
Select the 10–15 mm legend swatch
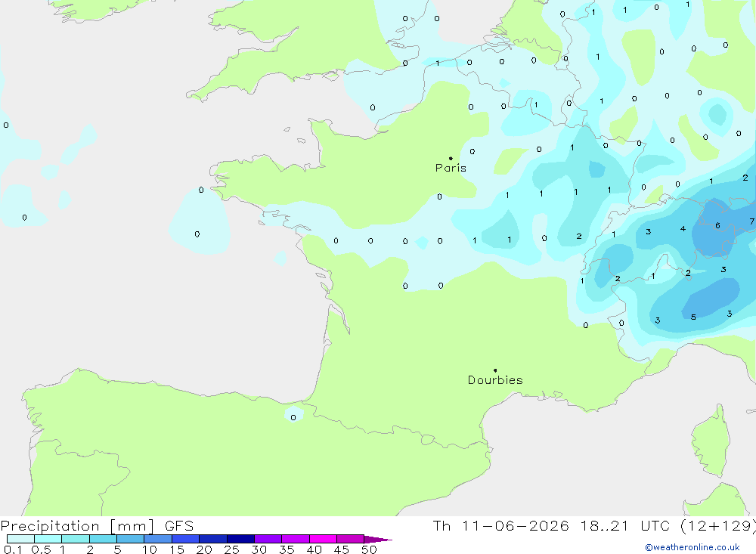point(158,539)
